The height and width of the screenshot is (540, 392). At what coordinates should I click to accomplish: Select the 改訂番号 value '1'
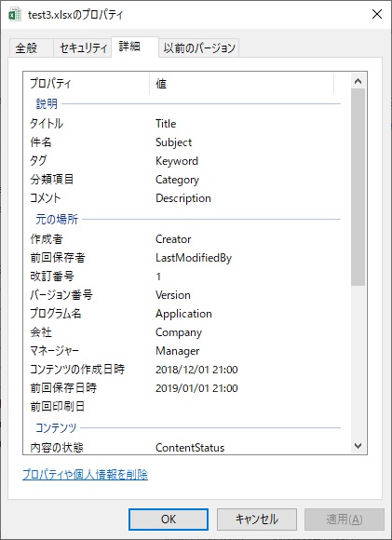coord(158,277)
